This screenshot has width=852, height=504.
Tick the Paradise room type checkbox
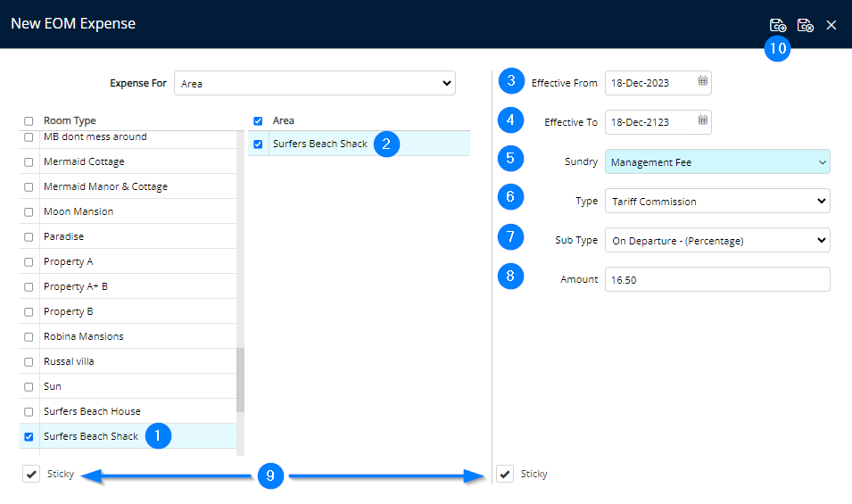point(29,236)
